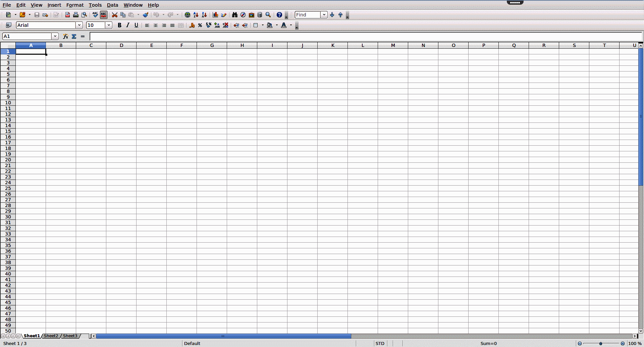The width and height of the screenshot is (644, 347).
Task: Open the font size dropdown
Action: 108,25
